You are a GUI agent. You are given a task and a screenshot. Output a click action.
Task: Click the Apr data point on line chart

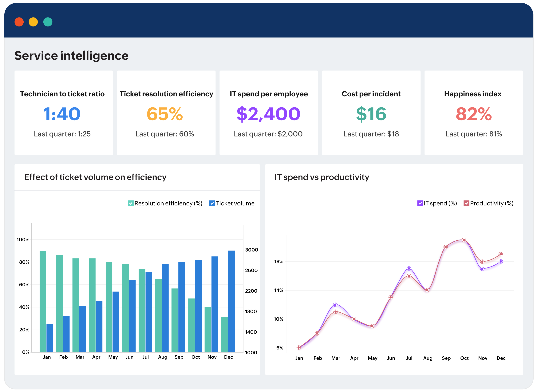pos(354,319)
